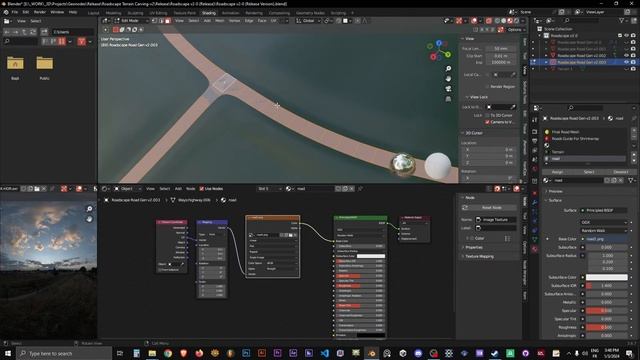Toggle the X-ray icon in the viewport header
The image size is (640, 360).
click(488, 21)
